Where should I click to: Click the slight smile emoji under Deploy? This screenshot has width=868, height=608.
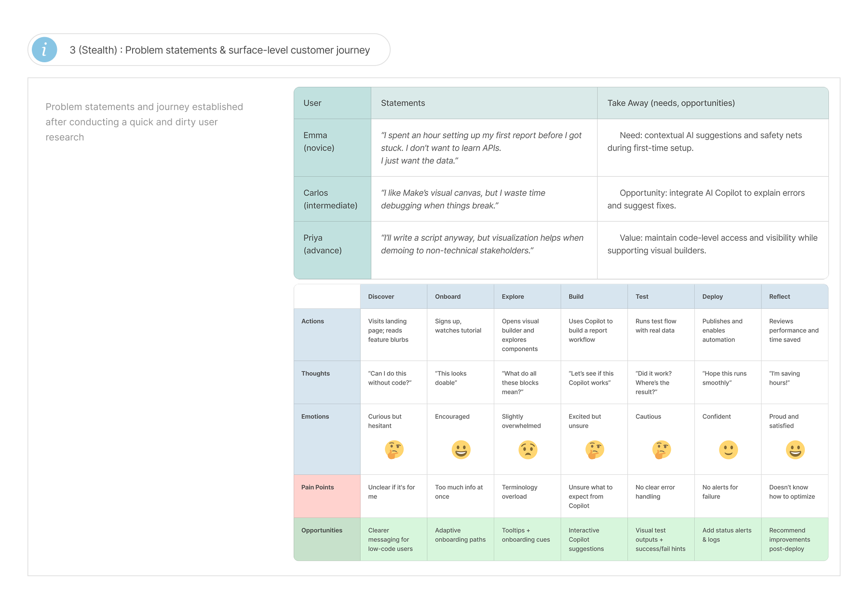click(728, 450)
